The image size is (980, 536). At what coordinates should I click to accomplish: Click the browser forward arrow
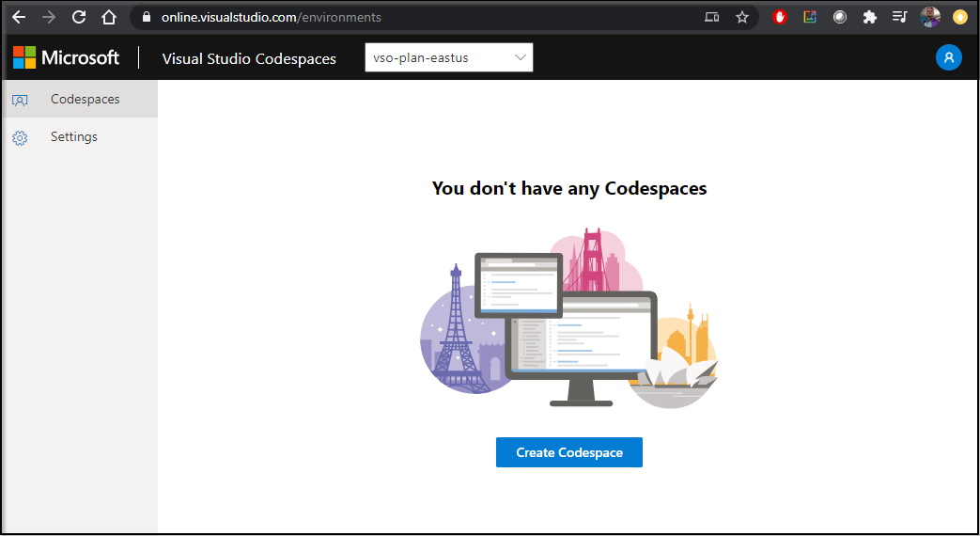[49, 17]
